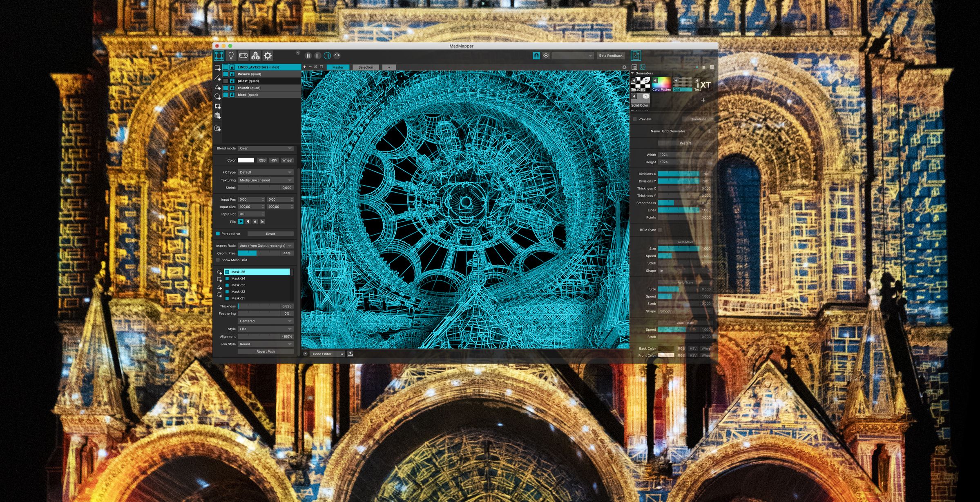Adjust the Geom. Prec slider
The image size is (980, 502).
[x=266, y=253]
